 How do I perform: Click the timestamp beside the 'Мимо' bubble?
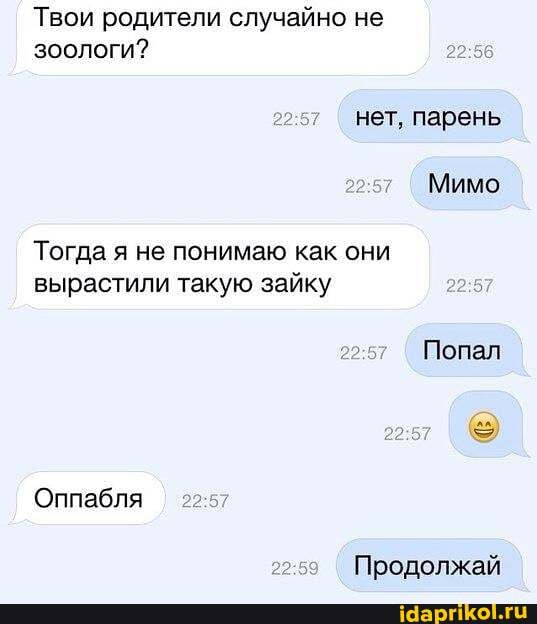[368, 186]
